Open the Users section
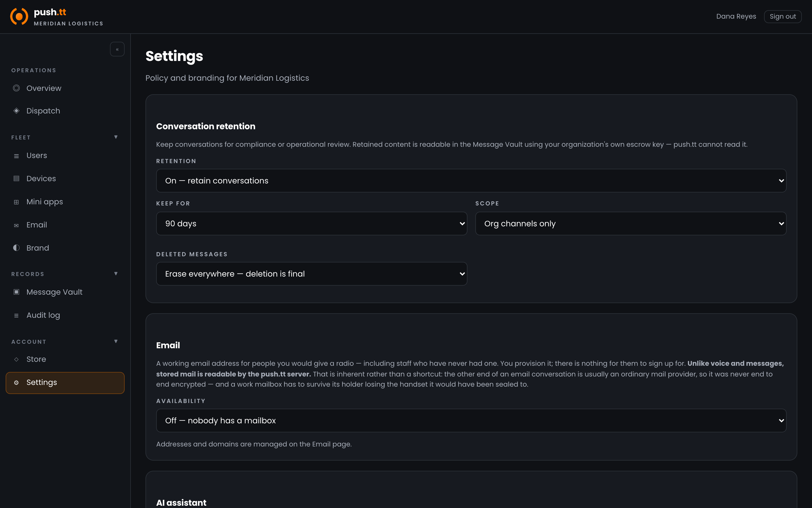The height and width of the screenshot is (508, 812). pos(65,156)
